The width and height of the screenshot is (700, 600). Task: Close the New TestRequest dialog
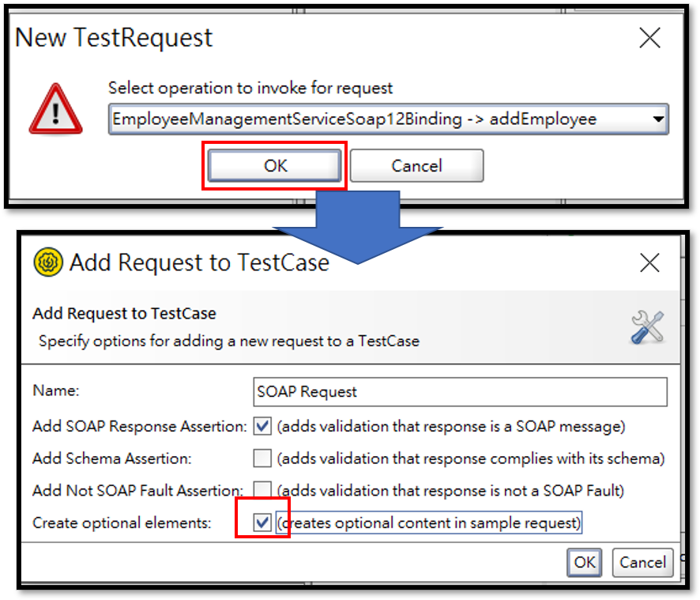coord(649,38)
